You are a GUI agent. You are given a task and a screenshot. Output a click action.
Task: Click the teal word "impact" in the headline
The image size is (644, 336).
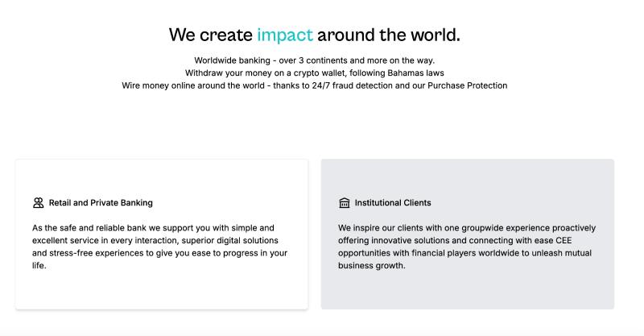[284, 35]
